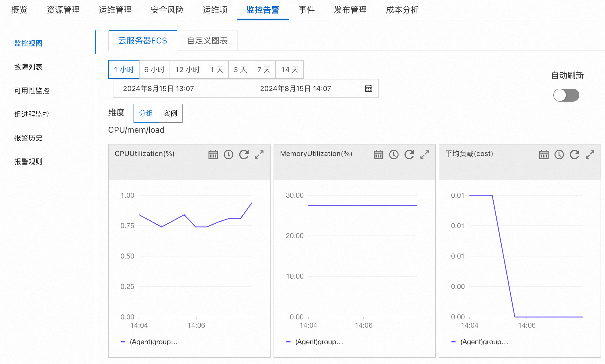
Task: Expand MemoryUtilization chart to fullscreen
Action: [425, 155]
